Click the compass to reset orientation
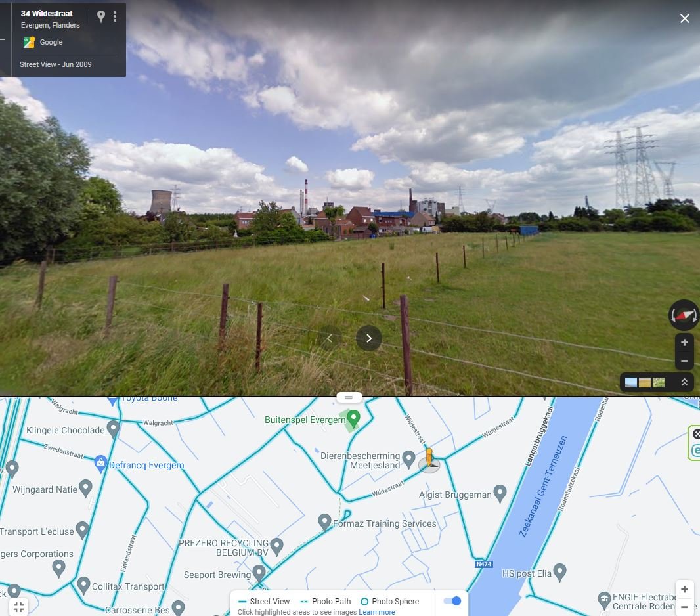 [x=684, y=315]
